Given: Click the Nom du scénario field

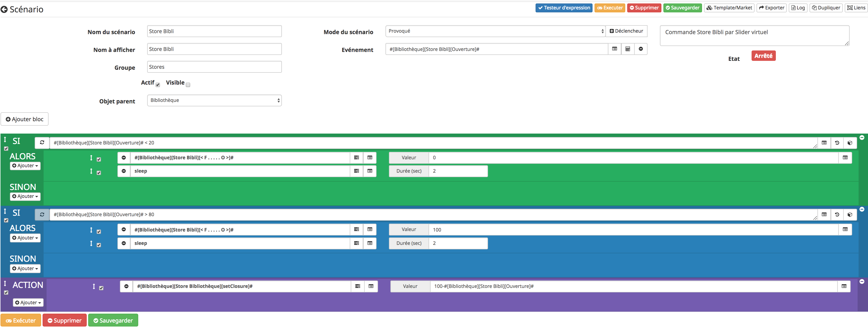Looking at the screenshot, I should click(214, 31).
